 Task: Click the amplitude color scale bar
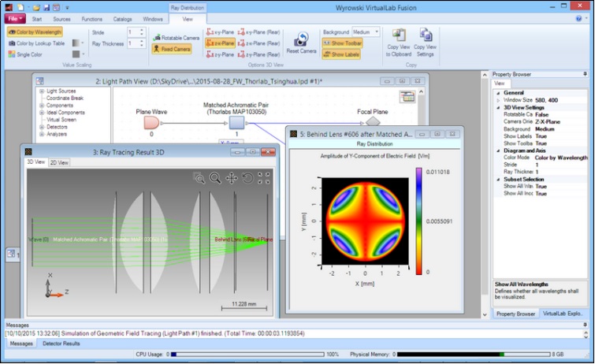coord(418,221)
